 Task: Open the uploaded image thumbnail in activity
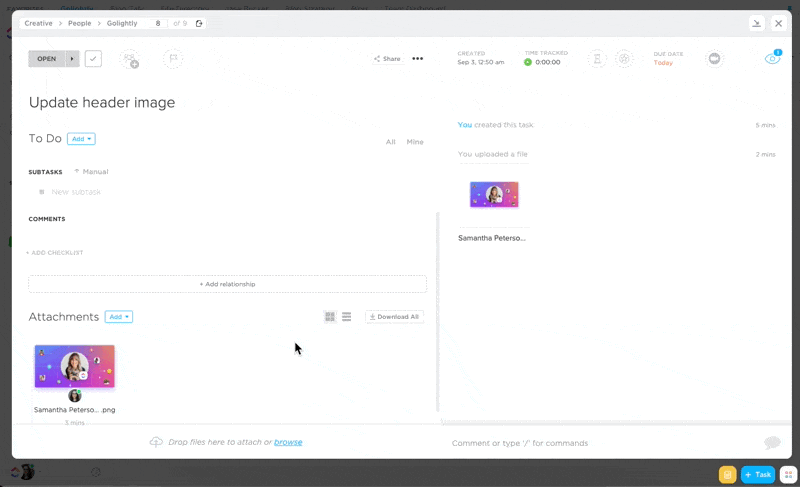(494, 194)
